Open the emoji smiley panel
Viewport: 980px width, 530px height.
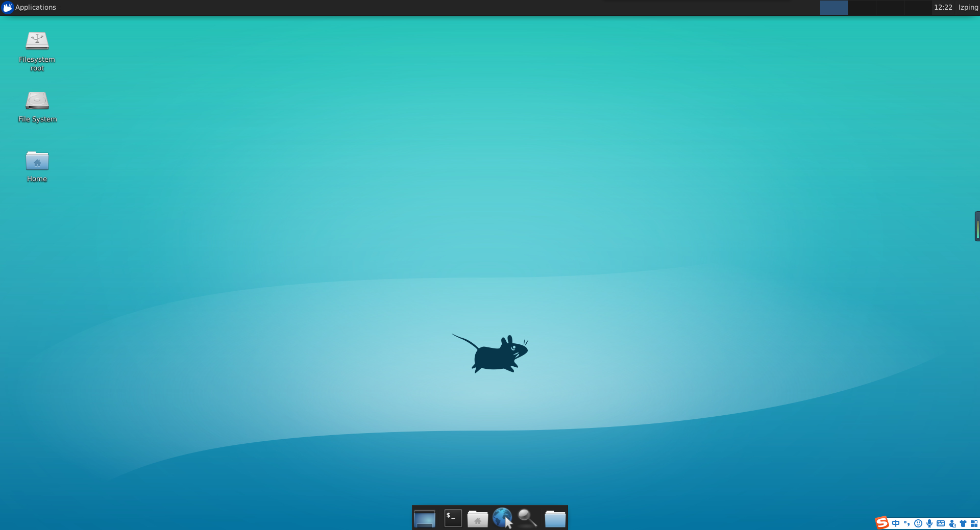coord(918,523)
